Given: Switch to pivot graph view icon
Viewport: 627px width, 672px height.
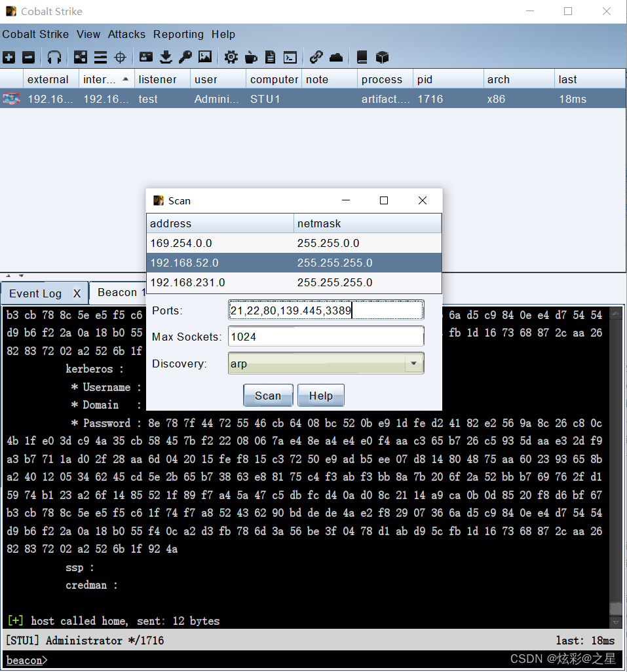Looking at the screenshot, I should pos(80,57).
